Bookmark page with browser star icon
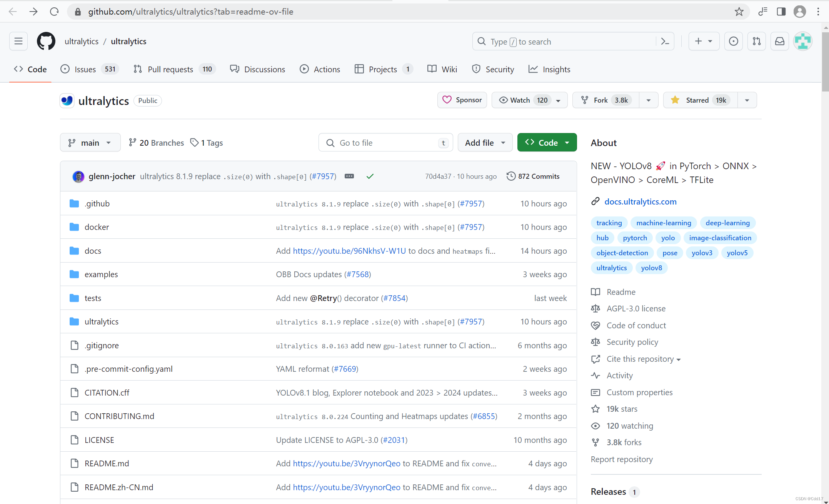Viewport: 829px width, 504px height. tap(739, 12)
